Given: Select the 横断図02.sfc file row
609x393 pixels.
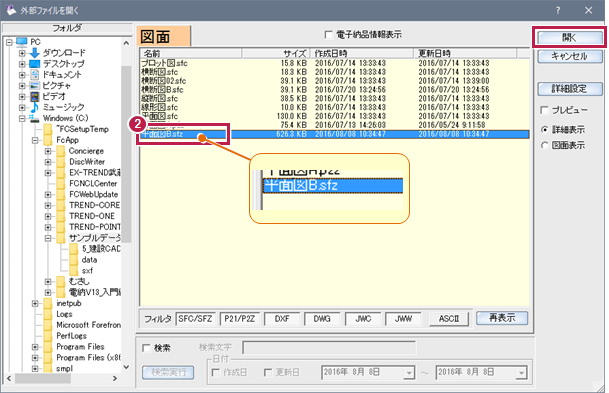Looking at the screenshot, I should click(x=334, y=81).
